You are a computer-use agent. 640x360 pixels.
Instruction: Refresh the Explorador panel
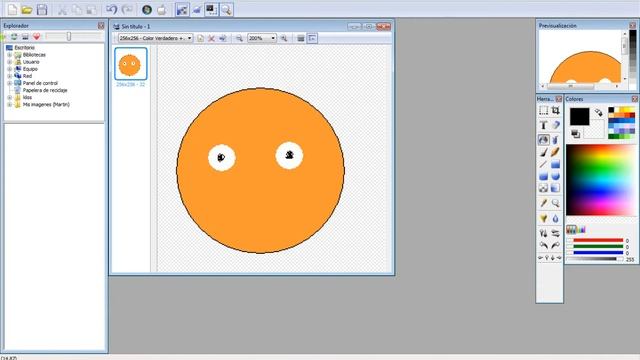pyautogui.click(x=14, y=37)
